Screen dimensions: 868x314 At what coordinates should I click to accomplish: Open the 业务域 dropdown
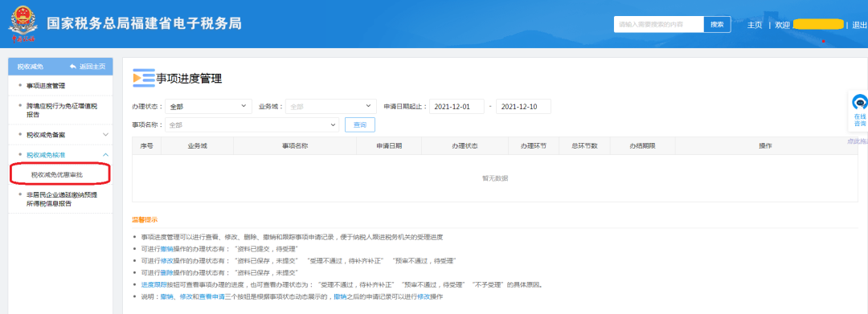click(x=331, y=107)
